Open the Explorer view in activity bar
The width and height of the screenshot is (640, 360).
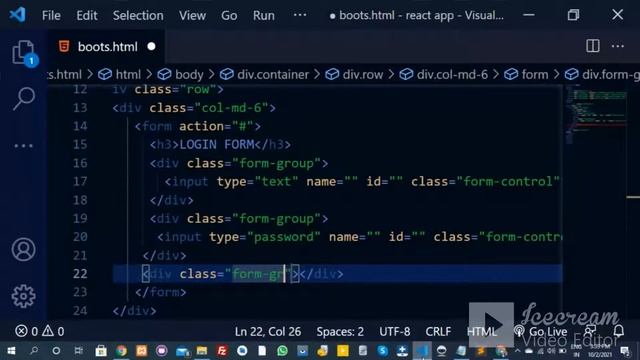tap(23, 52)
